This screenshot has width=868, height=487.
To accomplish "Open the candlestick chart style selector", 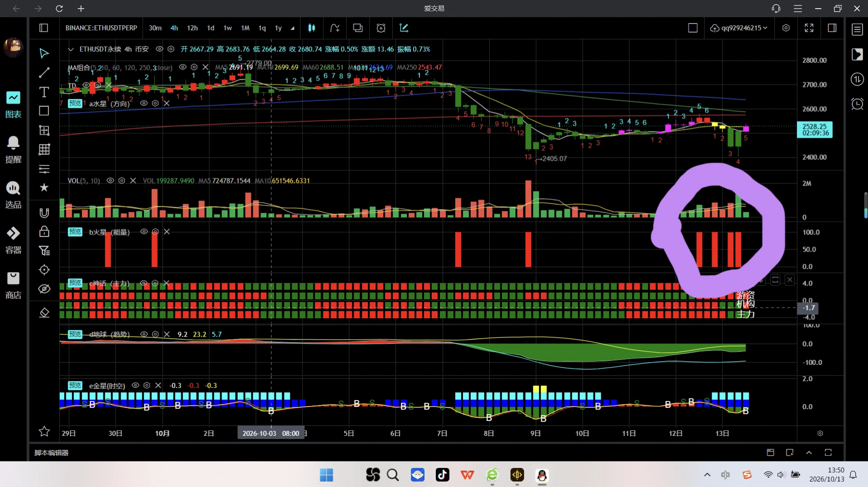I will pos(312,28).
